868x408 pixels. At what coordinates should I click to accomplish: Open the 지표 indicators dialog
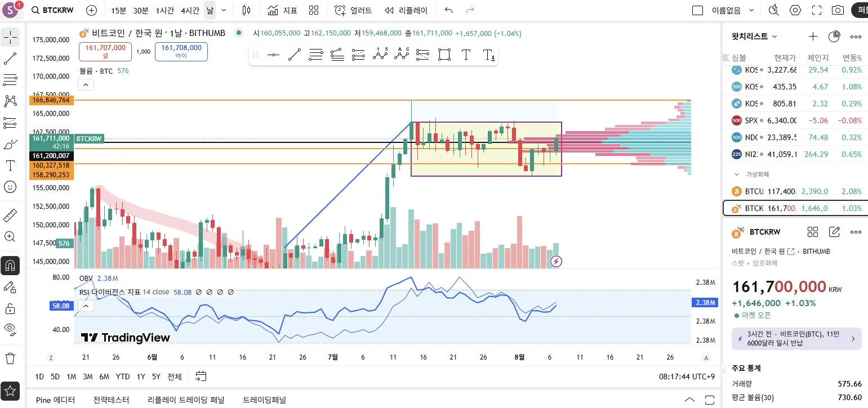(283, 10)
